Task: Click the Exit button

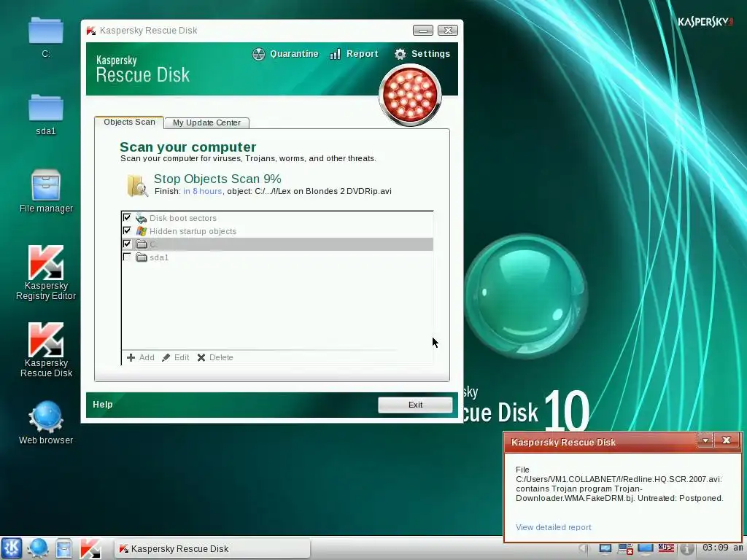Action: pyautogui.click(x=415, y=405)
